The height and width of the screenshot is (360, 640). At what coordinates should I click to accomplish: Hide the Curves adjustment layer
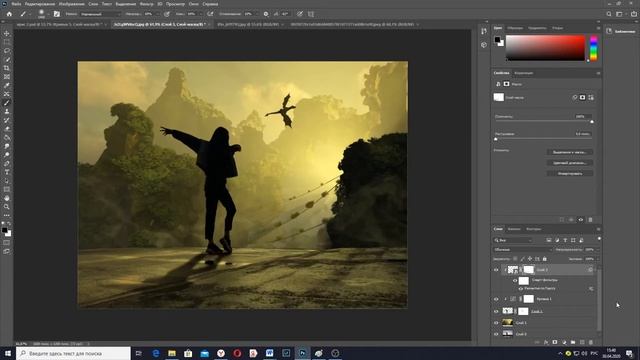point(496,299)
